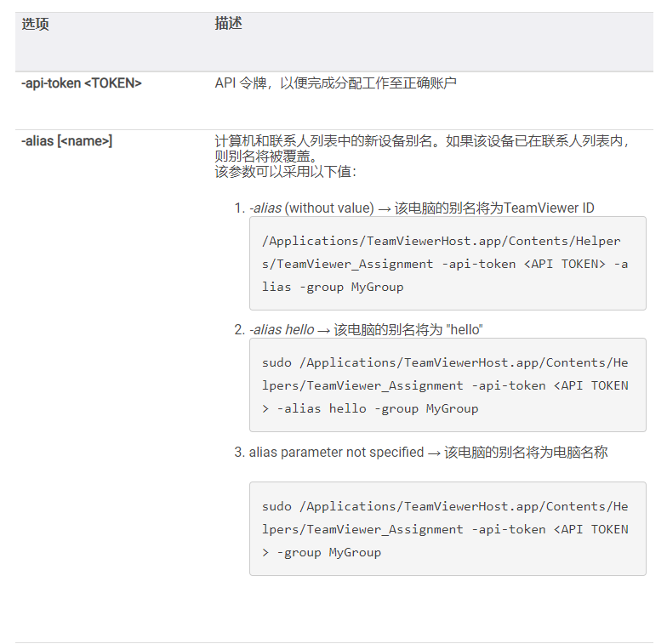This screenshot has height=644, width=667.
Task: Click list item 3 alias parameter not specified
Action: [420, 453]
